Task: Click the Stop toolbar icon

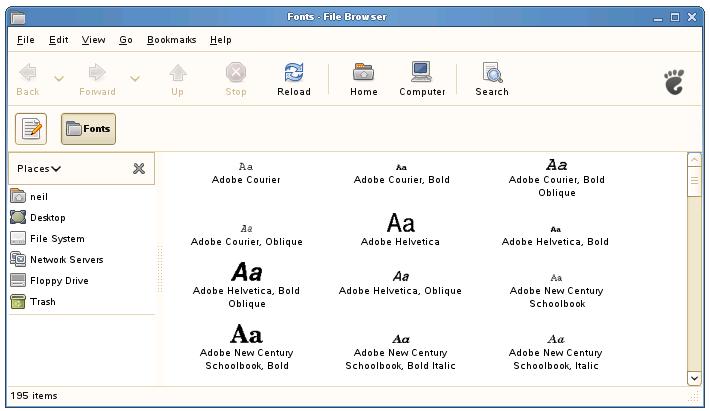Action: click(236, 73)
